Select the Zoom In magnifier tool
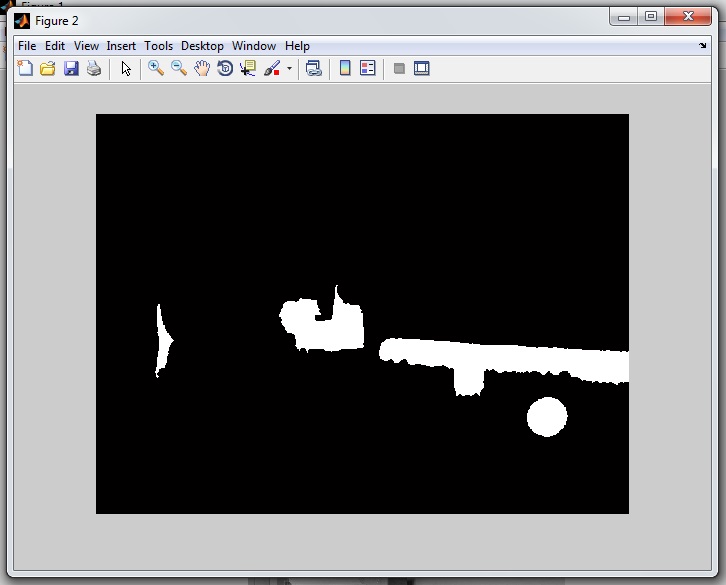Screen dimensions: 726x585 pyautogui.click(x=156, y=69)
